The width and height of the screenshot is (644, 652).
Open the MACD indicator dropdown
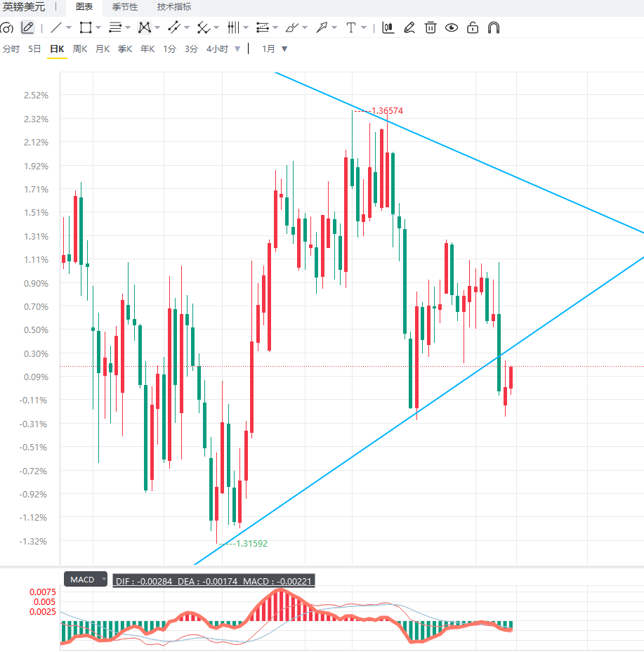click(x=86, y=579)
